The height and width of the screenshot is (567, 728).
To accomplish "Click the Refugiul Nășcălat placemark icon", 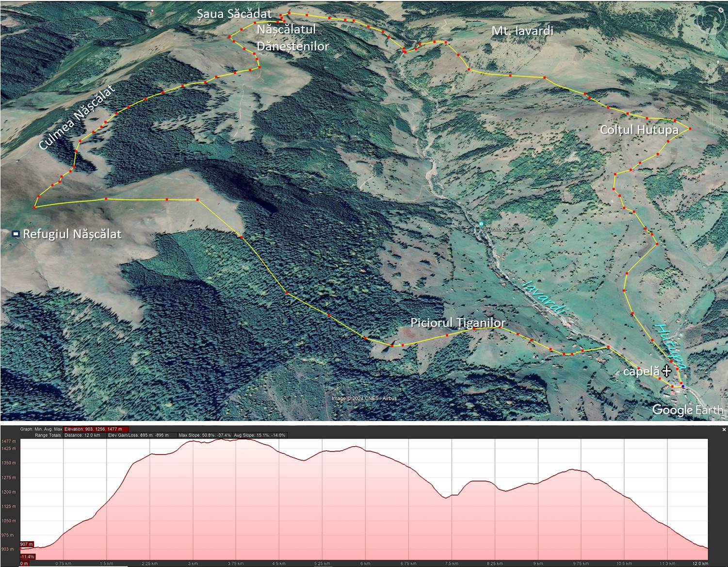I will tap(16, 234).
